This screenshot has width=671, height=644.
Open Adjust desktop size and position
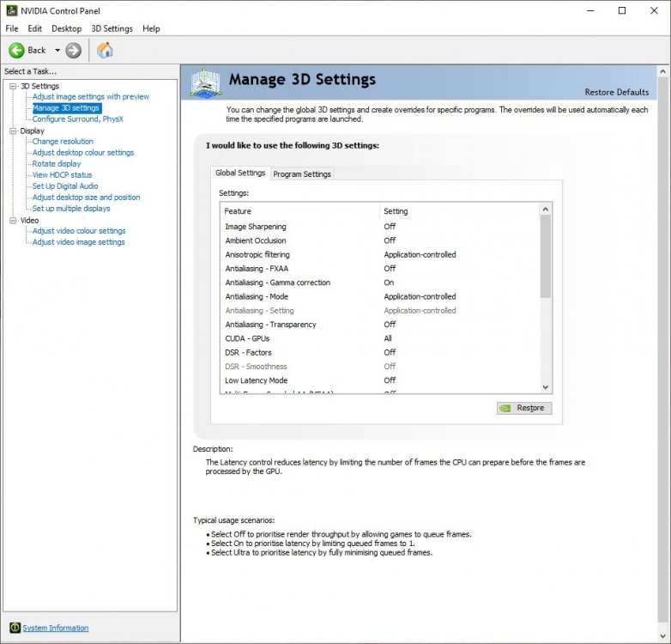(x=86, y=197)
